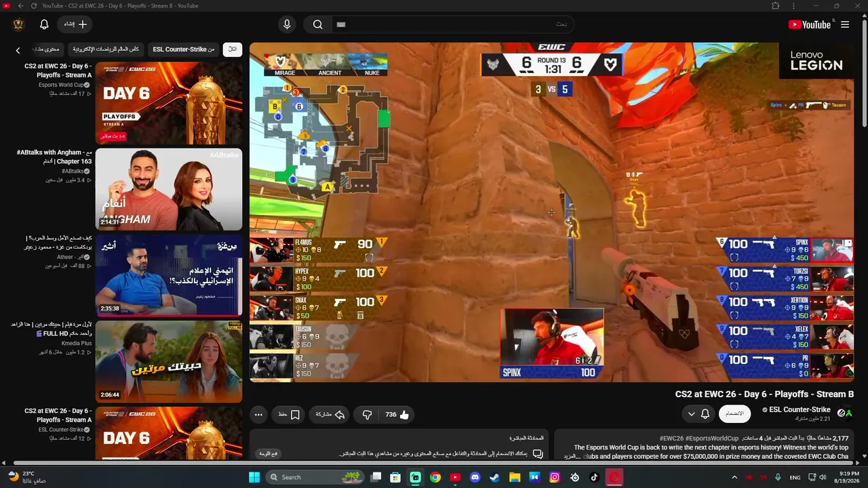Select the 'من ESL Counter-Strike' chip

pos(183,49)
